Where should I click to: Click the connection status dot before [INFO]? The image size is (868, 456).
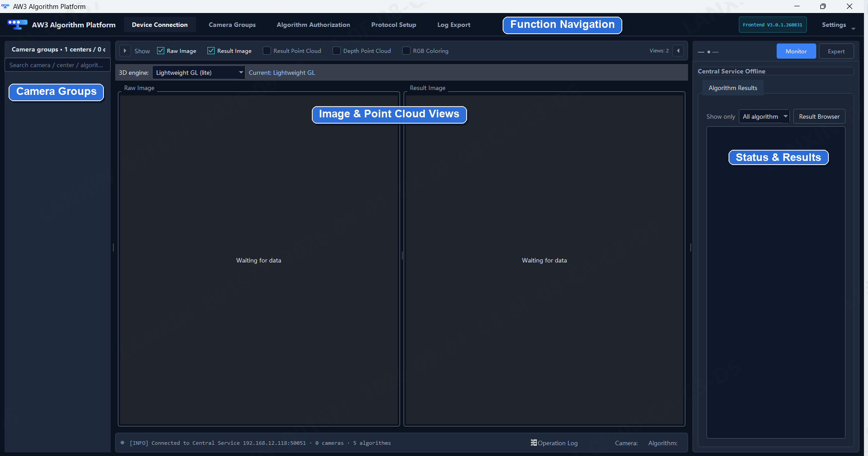tap(122, 443)
